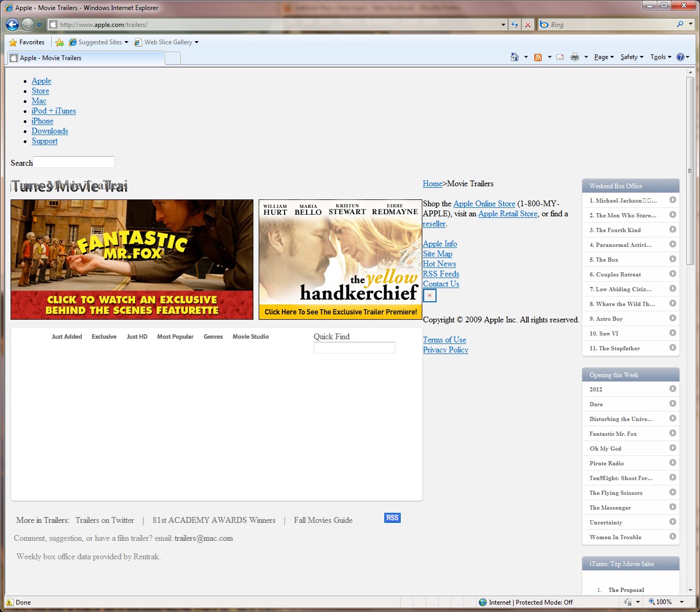This screenshot has height=612, width=700.
Task: Click the Yellow Handkerchief trailer banner
Action: pos(340,260)
